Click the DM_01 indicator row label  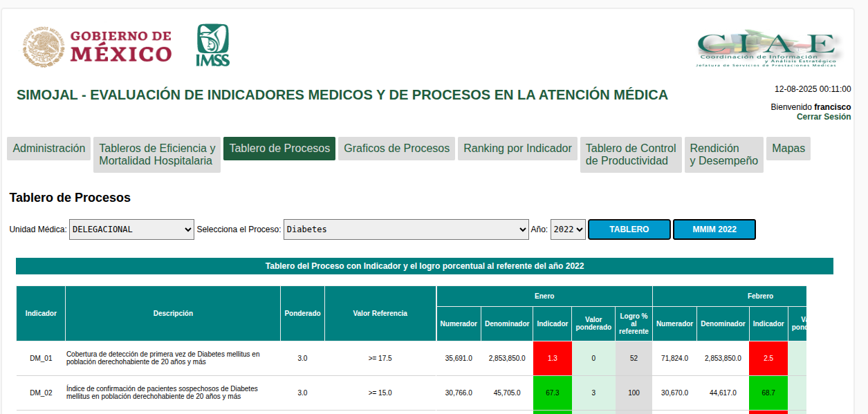[41, 358]
